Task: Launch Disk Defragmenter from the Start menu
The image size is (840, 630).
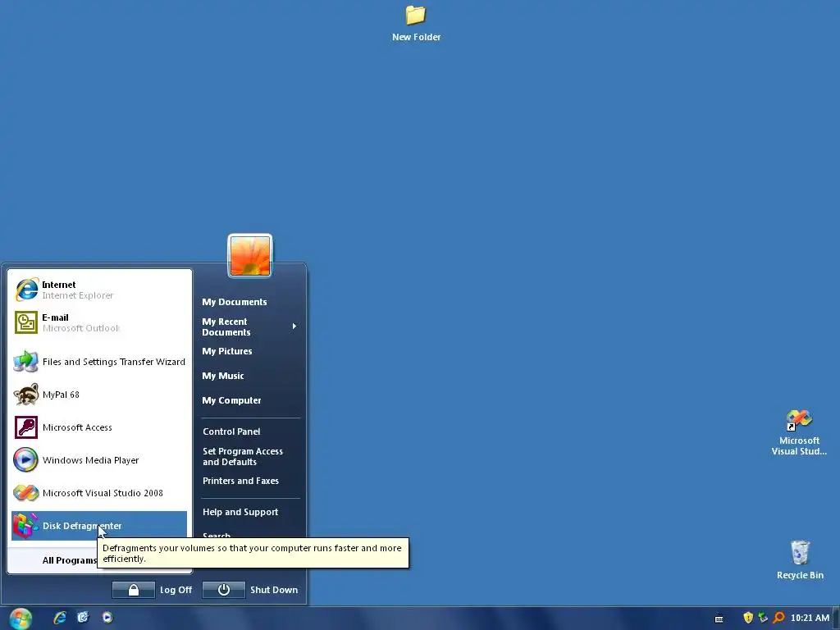Action: (x=99, y=526)
